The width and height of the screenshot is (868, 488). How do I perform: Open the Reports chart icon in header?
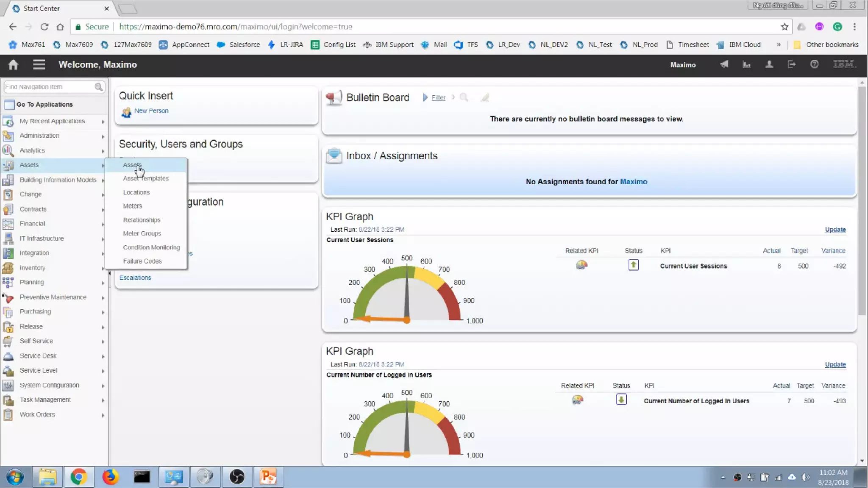tap(747, 64)
